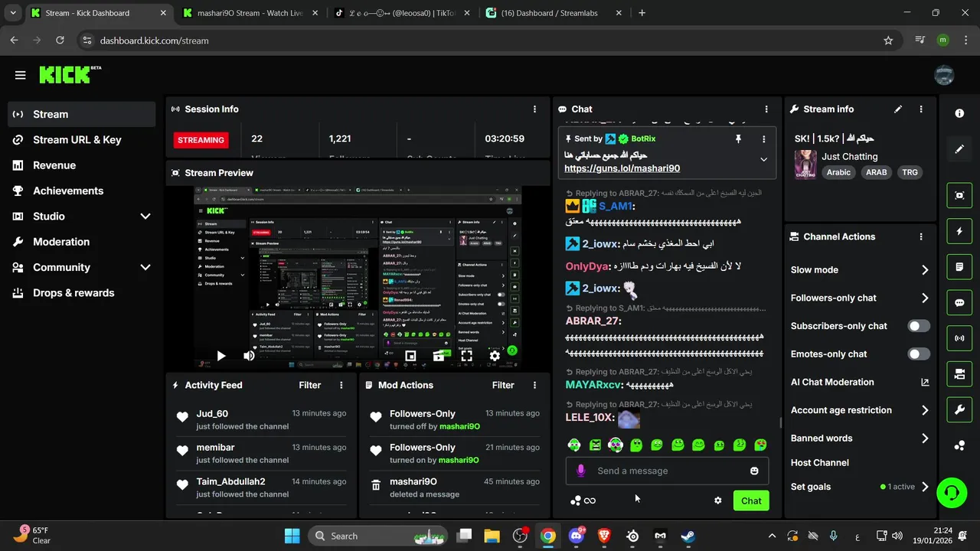Image resolution: width=980 pixels, height=551 pixels.
Task: Open the Chat panel three-dot menu
Action: (x=766, y=109)
